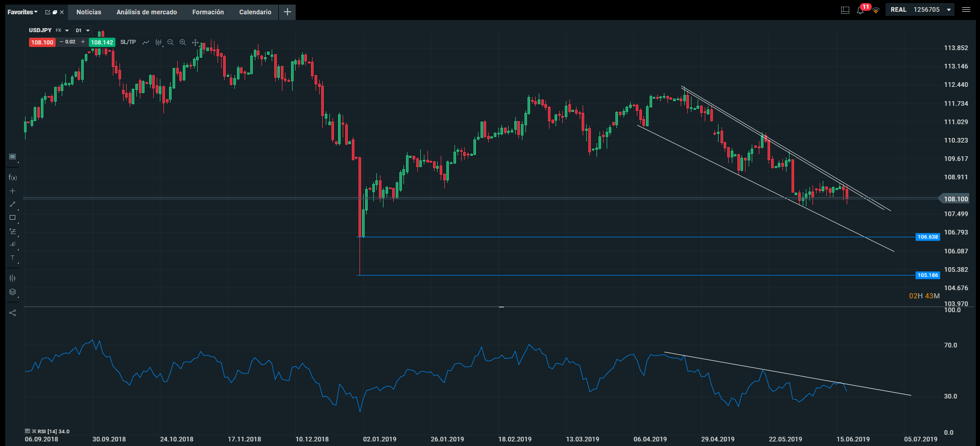Select the rectangle shape tool
The image size is (980, 446).
point(13,218)
